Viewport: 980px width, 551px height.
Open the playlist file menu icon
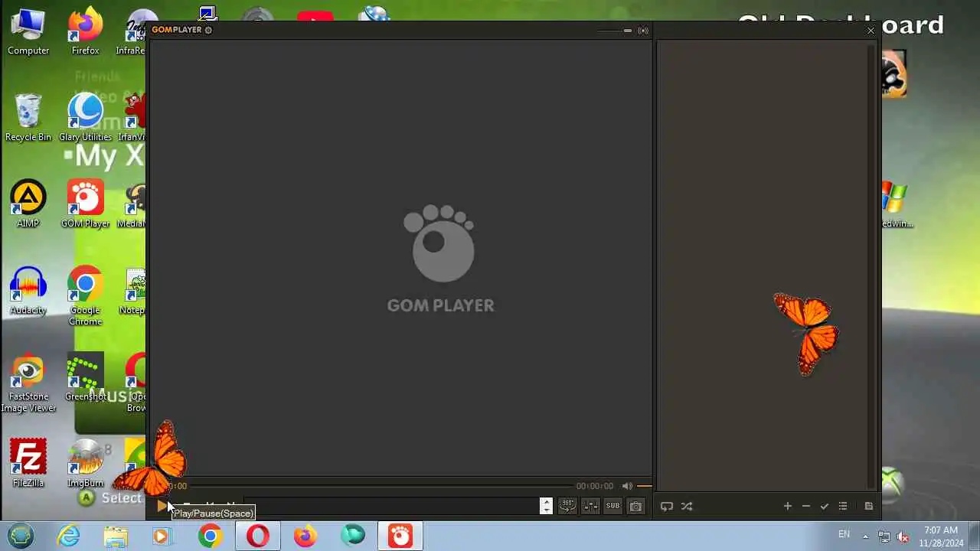coord(869,506)
